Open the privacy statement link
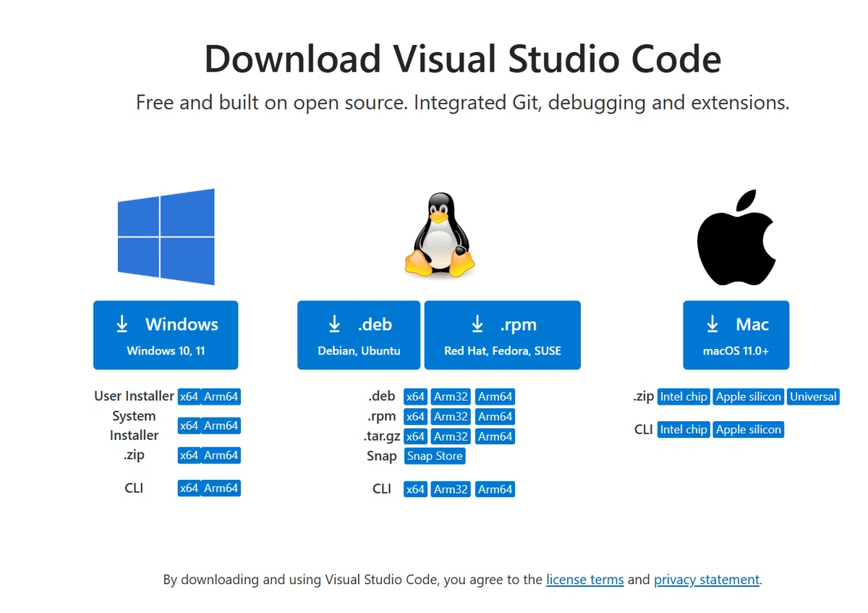868x613 pixels. pyautogui.click(x=707, y=580)
